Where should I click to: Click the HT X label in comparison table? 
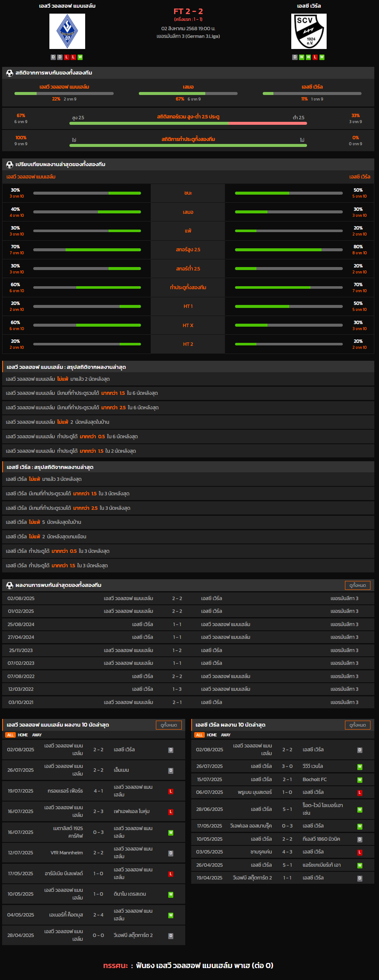(188, 325)
